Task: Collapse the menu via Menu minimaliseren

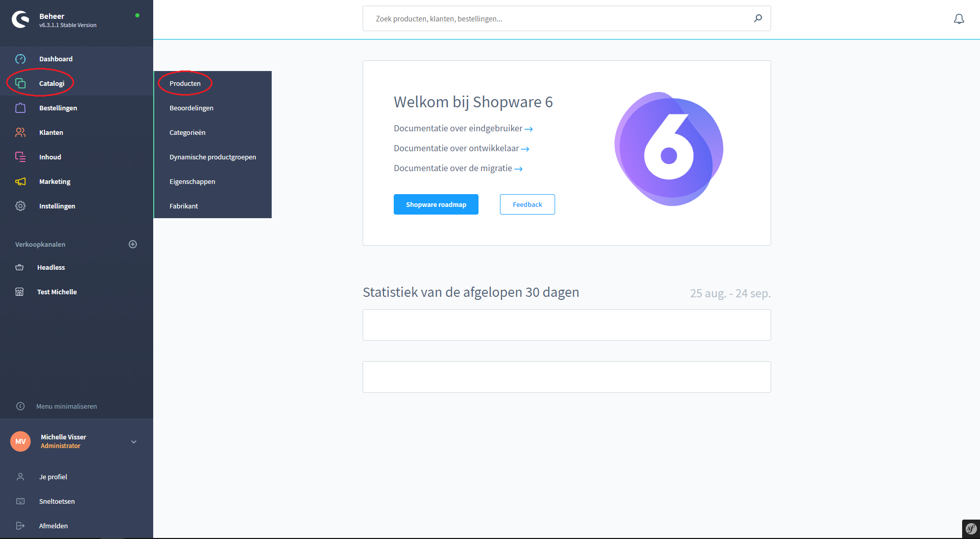Action: pyautogui.click(x=66, y=406)
